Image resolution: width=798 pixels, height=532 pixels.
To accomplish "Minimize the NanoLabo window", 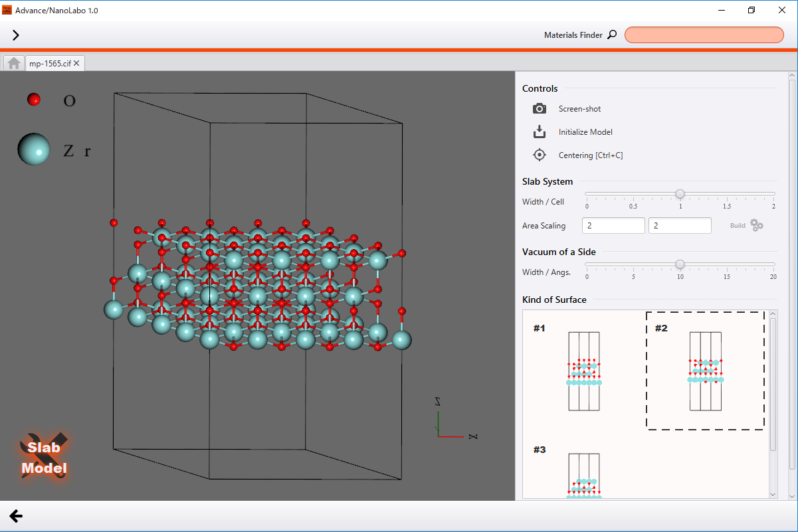I will point(721,10).
